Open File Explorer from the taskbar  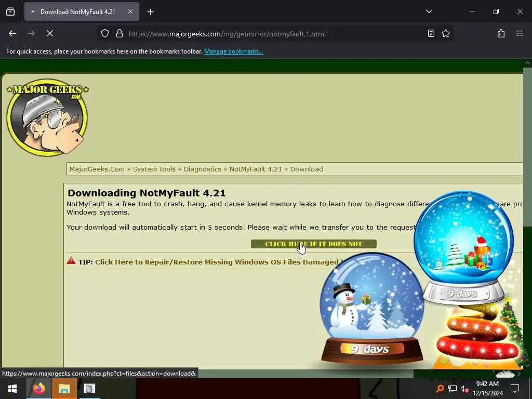tap(64, 389)
